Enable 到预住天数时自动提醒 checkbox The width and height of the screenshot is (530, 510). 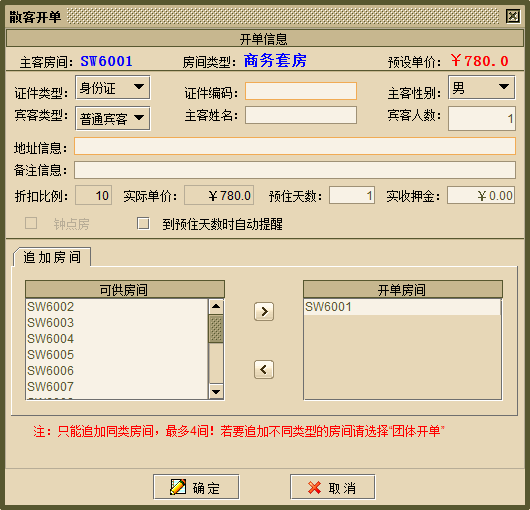pyautogui.click(x=143, y=223)
